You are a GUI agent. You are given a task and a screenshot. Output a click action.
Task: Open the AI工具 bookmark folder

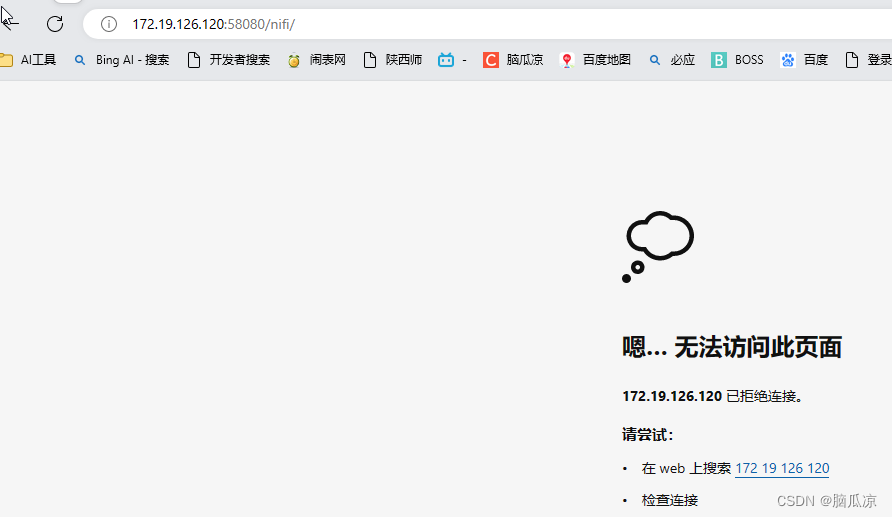28,60
